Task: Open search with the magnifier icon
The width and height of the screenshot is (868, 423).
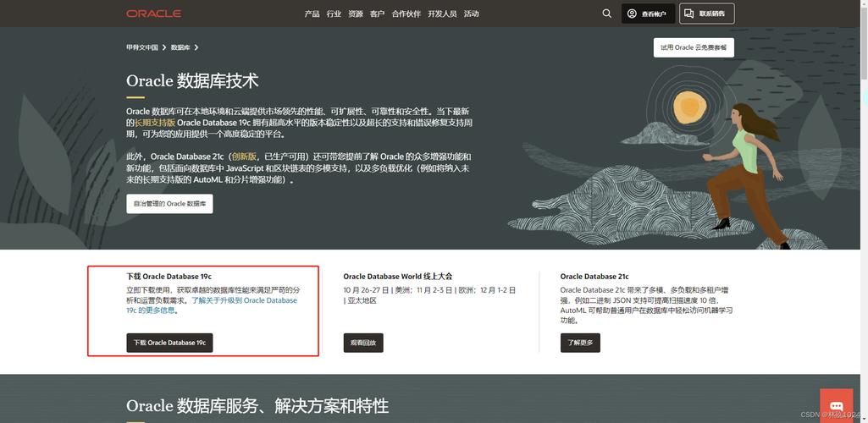Action: 606,14
